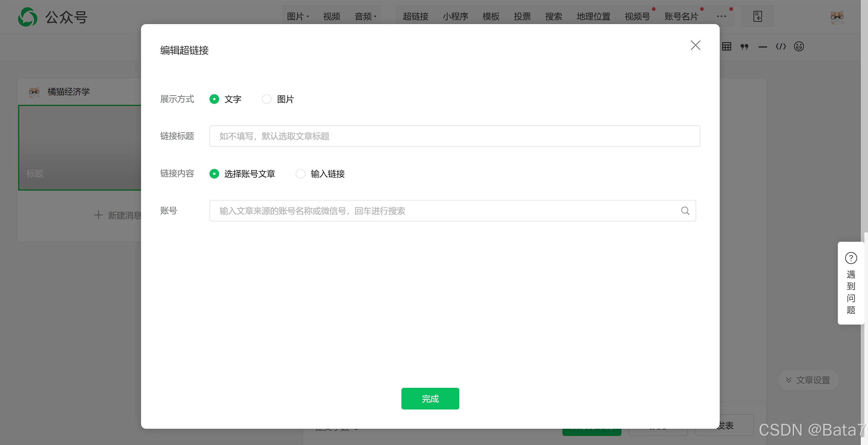Click the search magnifier in account field
The image size is (868, 445).
point(685,211)
